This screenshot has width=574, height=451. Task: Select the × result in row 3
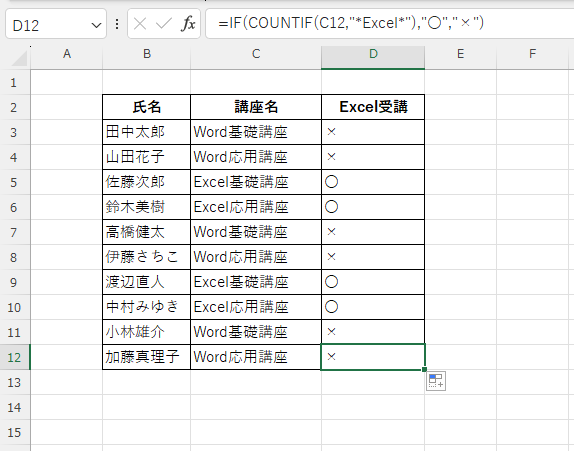coord(373,132)
